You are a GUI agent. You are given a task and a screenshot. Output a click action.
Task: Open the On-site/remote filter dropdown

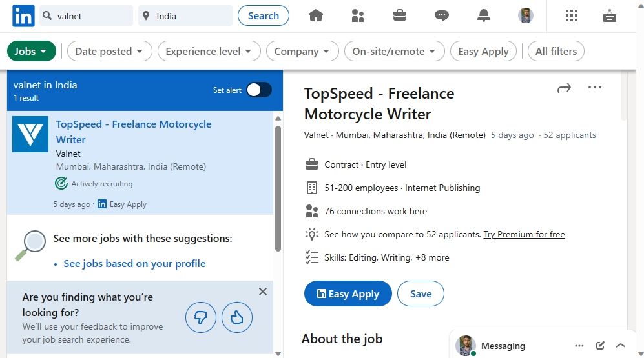pos(394,52)
